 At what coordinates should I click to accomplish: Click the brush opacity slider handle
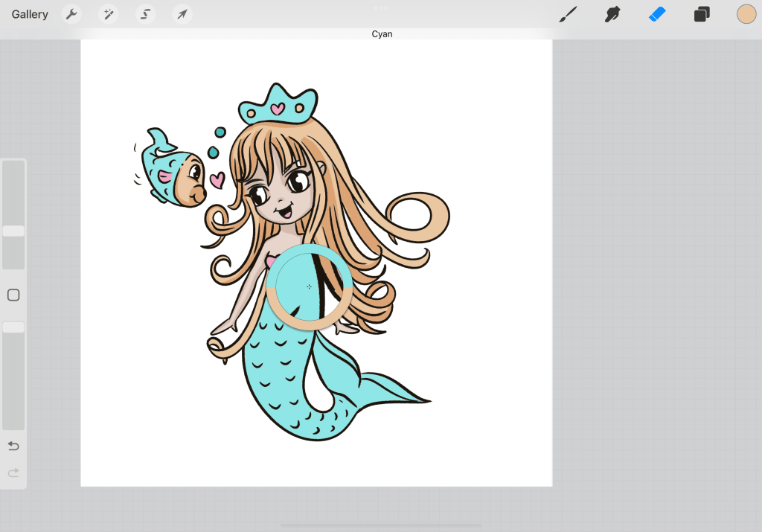click(x=13, y=327)
